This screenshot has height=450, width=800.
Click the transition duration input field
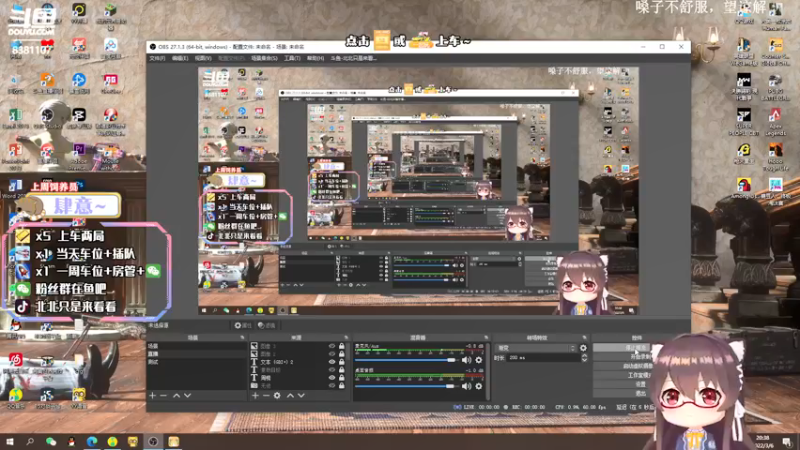coord(543,358)
